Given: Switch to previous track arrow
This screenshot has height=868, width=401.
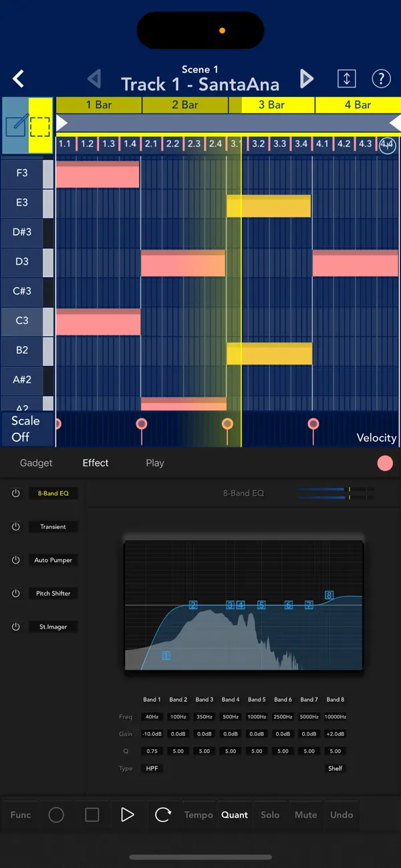Looking at the screenshot, I should (x=94, y=79).
